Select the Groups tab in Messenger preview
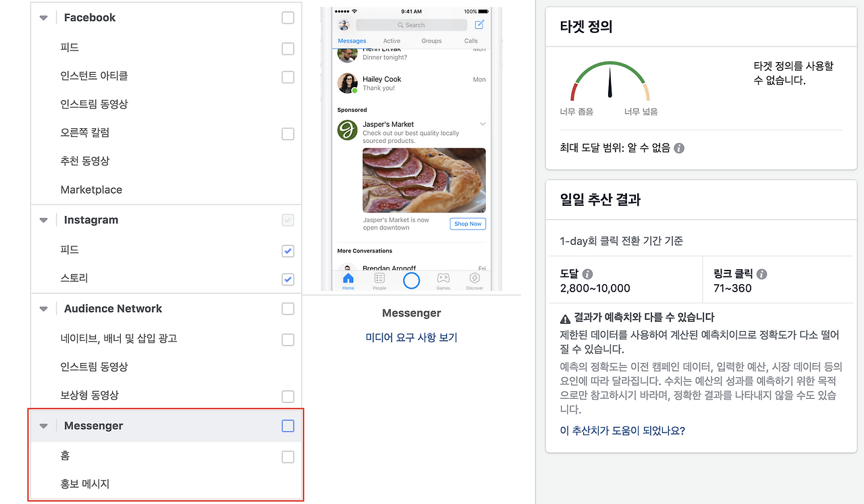This screenshot has width=864, height=504. (x=431, y=40)
